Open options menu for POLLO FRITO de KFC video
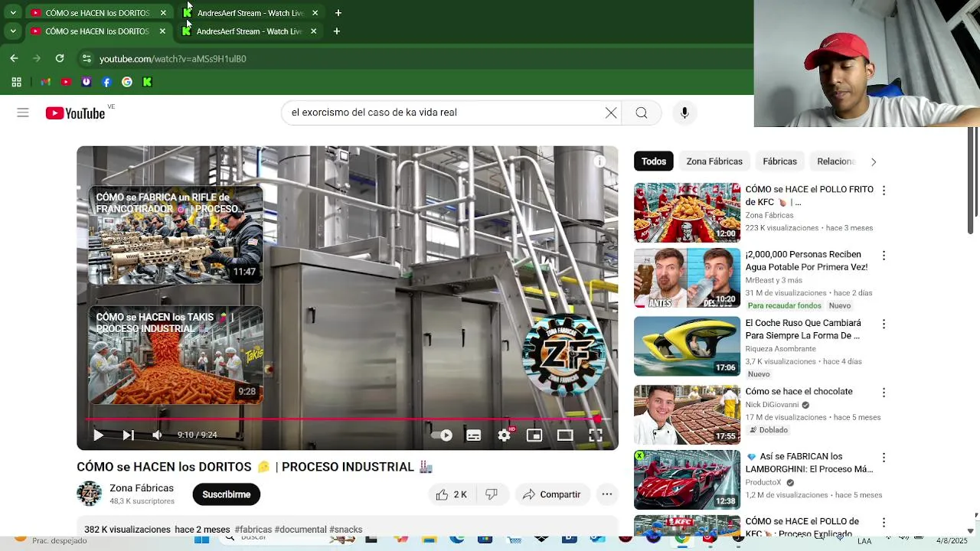This screenshot has height=551, width=980. tap(884, 191)
